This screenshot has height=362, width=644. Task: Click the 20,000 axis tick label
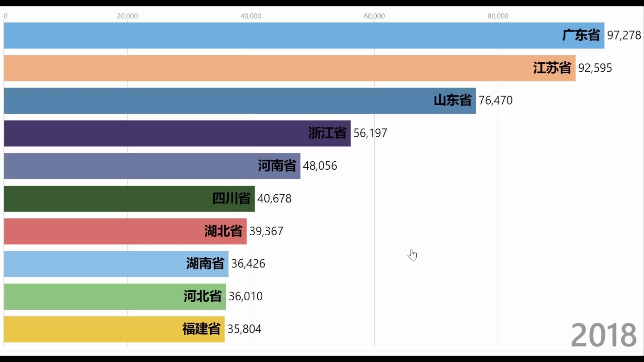[127, 16]
